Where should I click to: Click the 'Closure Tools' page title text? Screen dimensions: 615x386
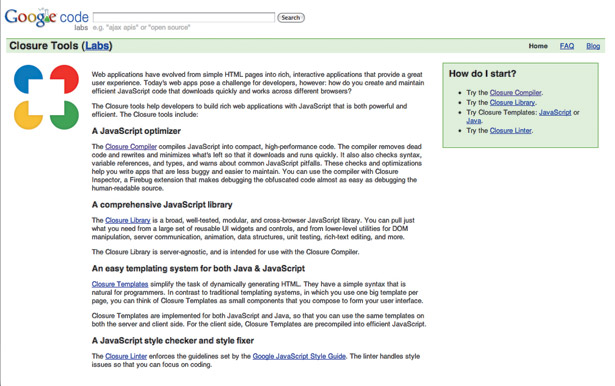[x=44, y=46]
